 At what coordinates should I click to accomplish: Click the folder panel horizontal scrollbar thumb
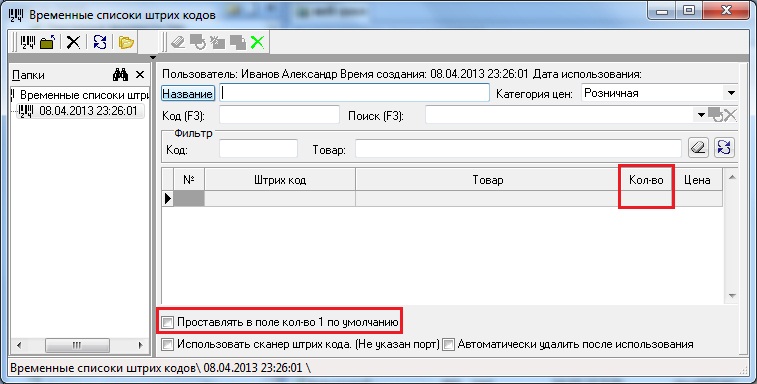point(77,345)
